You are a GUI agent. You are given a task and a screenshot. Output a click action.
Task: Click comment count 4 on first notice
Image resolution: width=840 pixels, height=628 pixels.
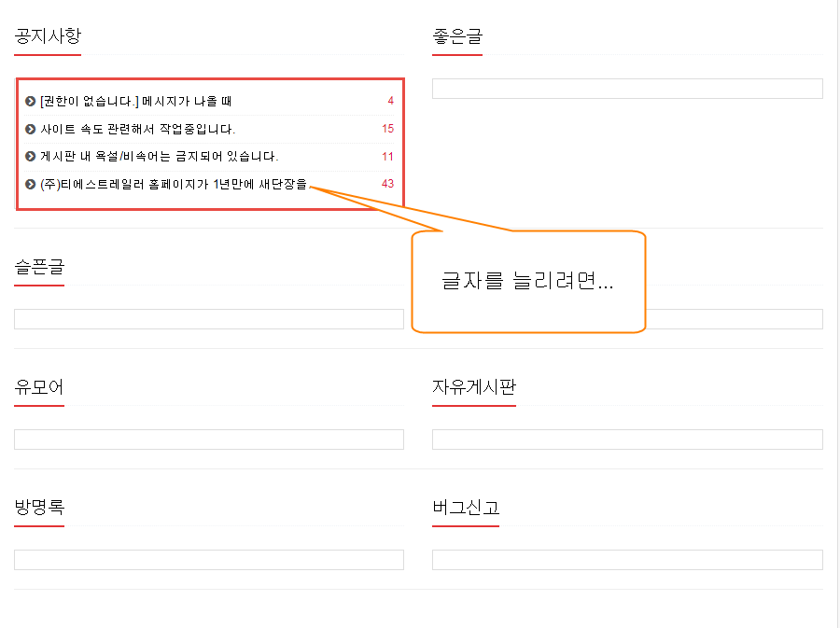[x=390, y=101]
